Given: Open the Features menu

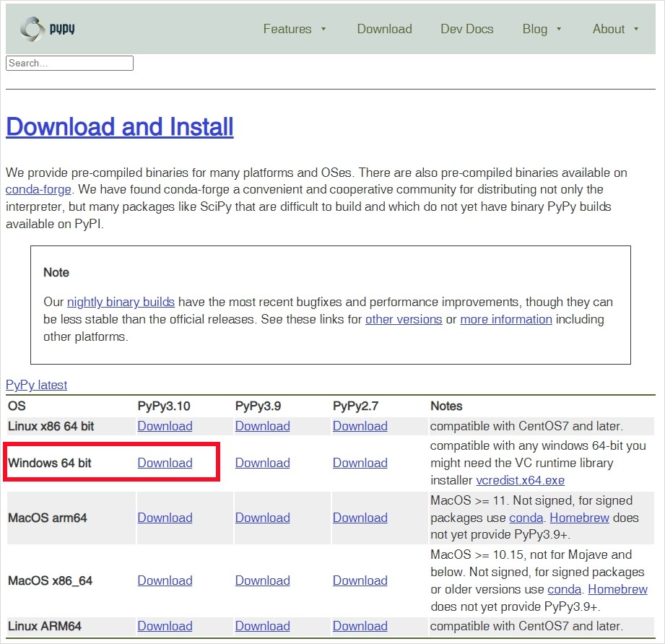Looking at the screenshot, I should (x=287, y=29).
